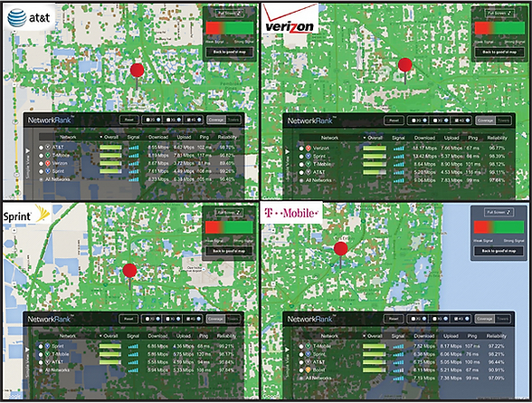532x403 pixels.
Task: Collapse the Simple View arrow in AT&T panel
Action: [x=27, y=151]
